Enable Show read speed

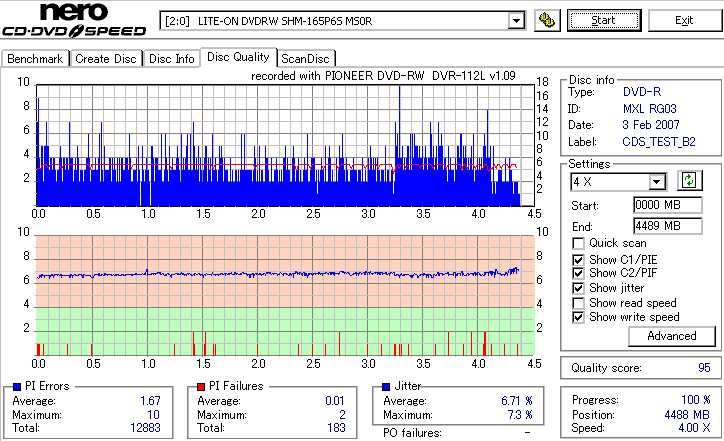578,303
